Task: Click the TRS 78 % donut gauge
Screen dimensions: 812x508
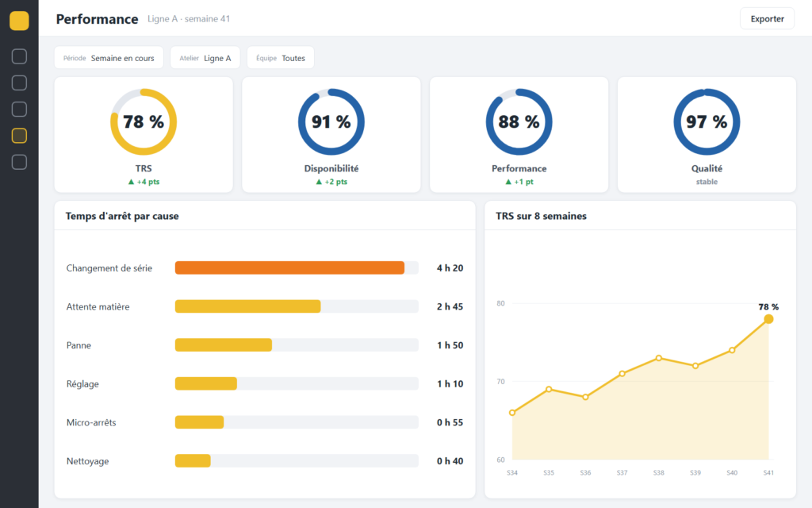Action: point(144,121)
